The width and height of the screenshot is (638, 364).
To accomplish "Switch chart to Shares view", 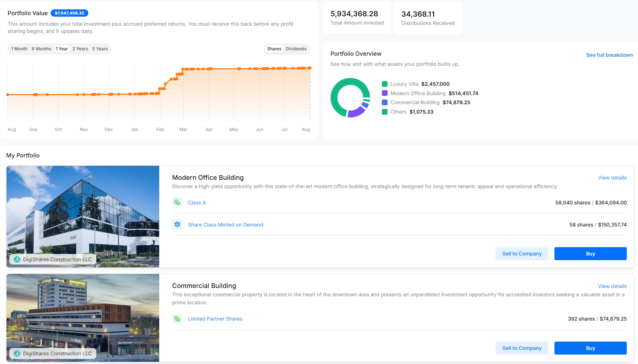I will click(x=274, y=49).
